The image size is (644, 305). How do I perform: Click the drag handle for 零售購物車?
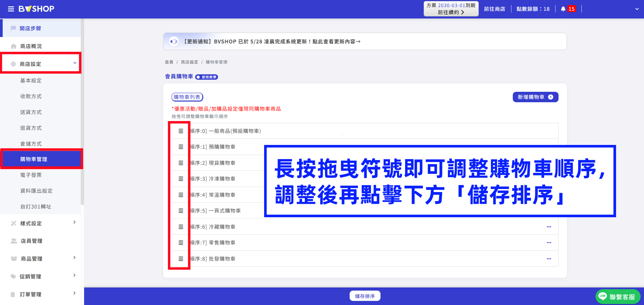181,243
